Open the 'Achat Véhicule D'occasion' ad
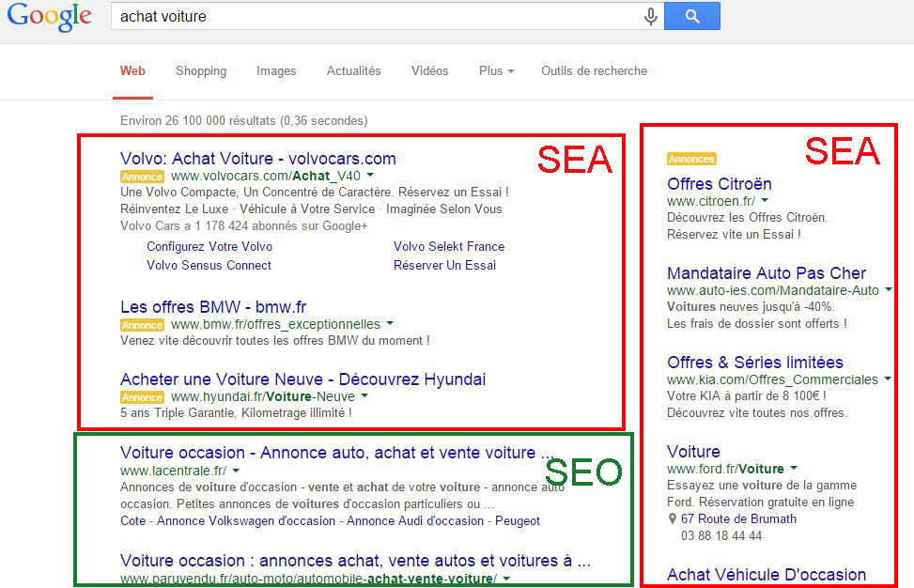 (x=767, y=575)
